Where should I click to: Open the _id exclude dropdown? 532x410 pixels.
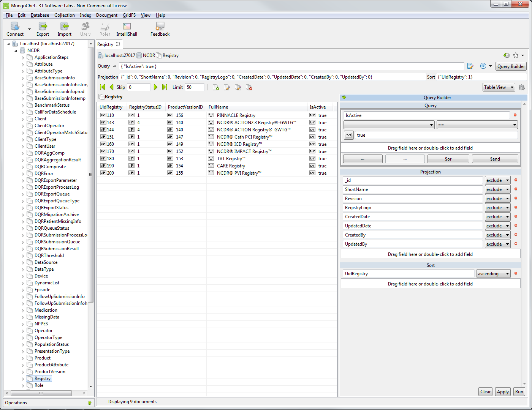point(497,180)
